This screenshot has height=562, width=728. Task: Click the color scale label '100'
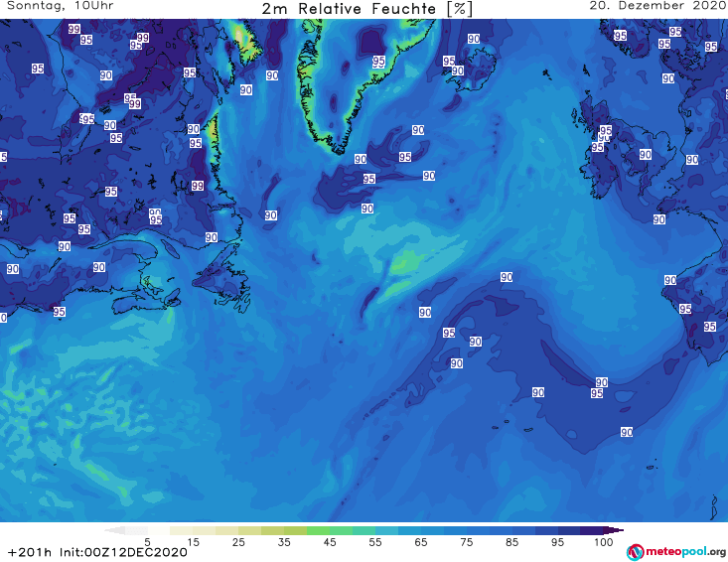click(604, 542)
